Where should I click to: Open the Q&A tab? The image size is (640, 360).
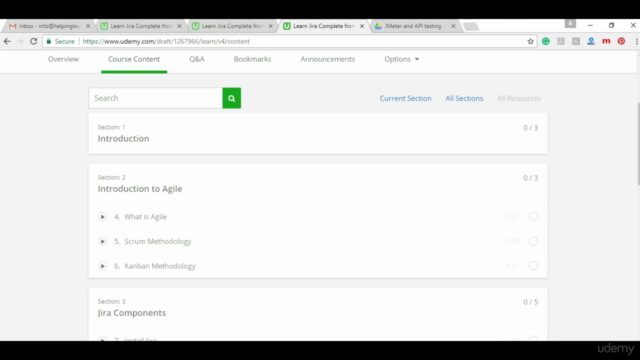[197, 59]
